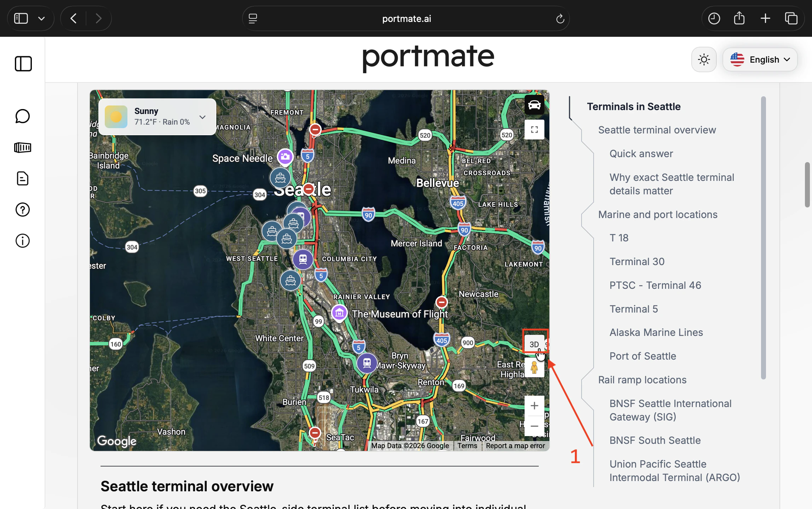Toggle light/dark theme sun button
The width and height of the screenshot is (812, 509).
[x=704, y=59]
